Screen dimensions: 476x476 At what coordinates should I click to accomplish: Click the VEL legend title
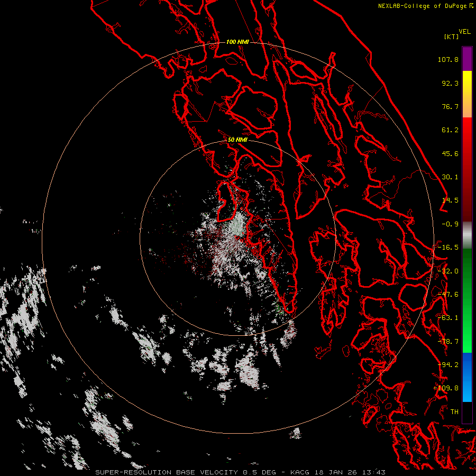pyautogui.click(x=464, y=32)
